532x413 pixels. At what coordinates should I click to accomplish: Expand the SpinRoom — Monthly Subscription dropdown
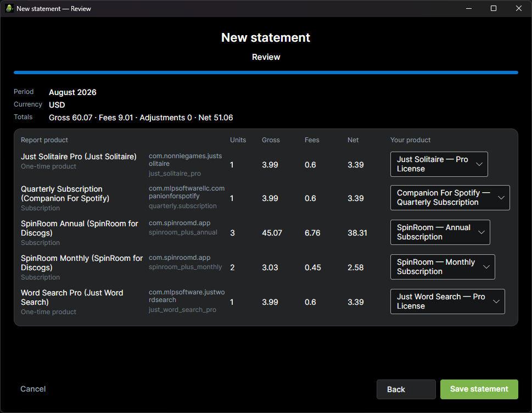coord(443,267)
